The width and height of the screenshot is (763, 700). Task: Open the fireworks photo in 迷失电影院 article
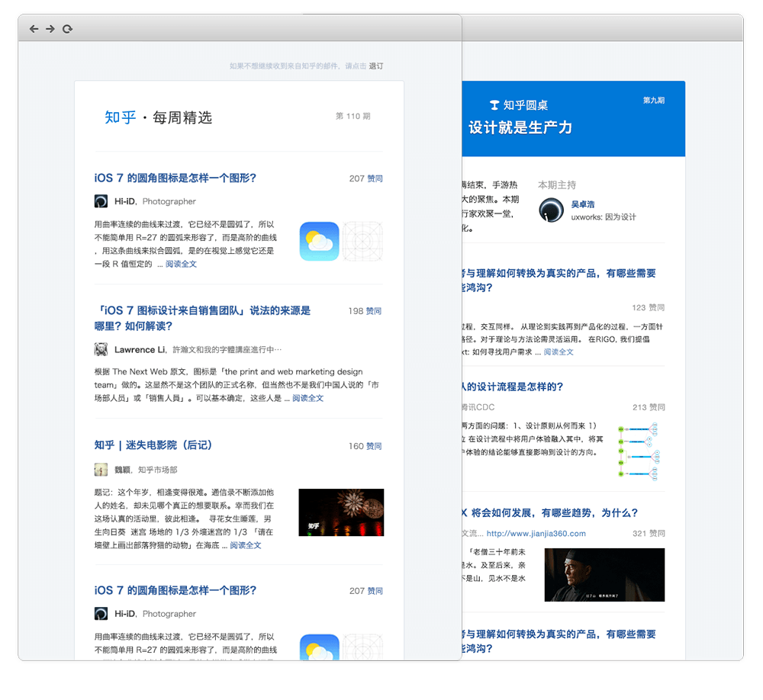coord(341,512)
